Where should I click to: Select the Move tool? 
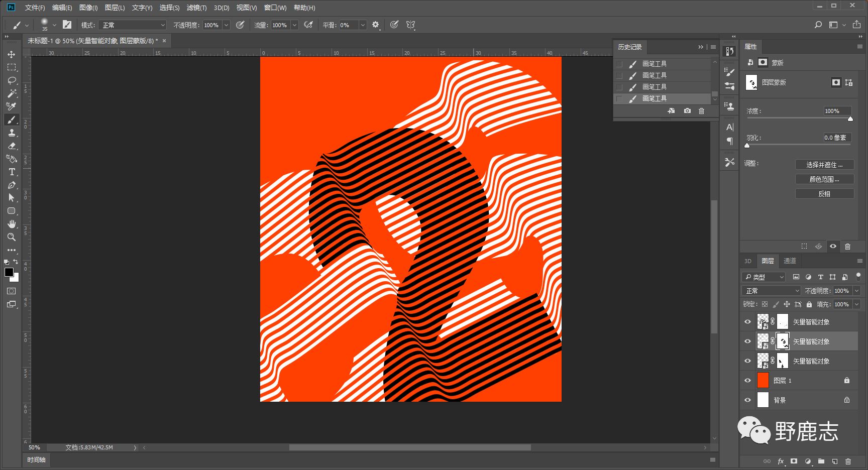pyautogui.click(x=11, y=54)
